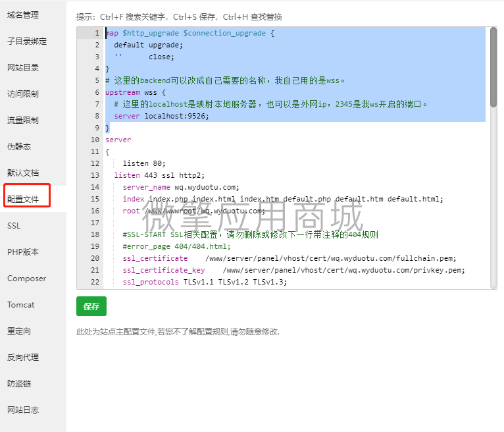
Task: Click the Ctrl+F hint text above editor
Action: [x=179, y=16]
